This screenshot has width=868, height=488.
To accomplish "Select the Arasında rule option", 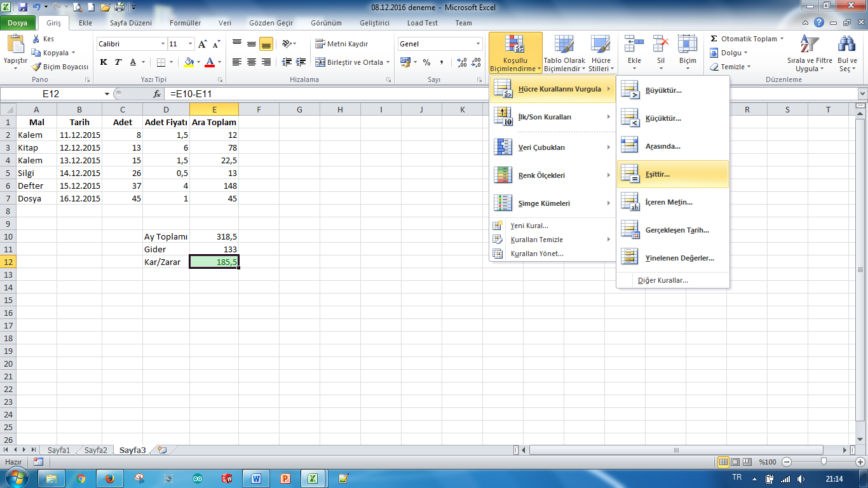I will pos(673,146).
